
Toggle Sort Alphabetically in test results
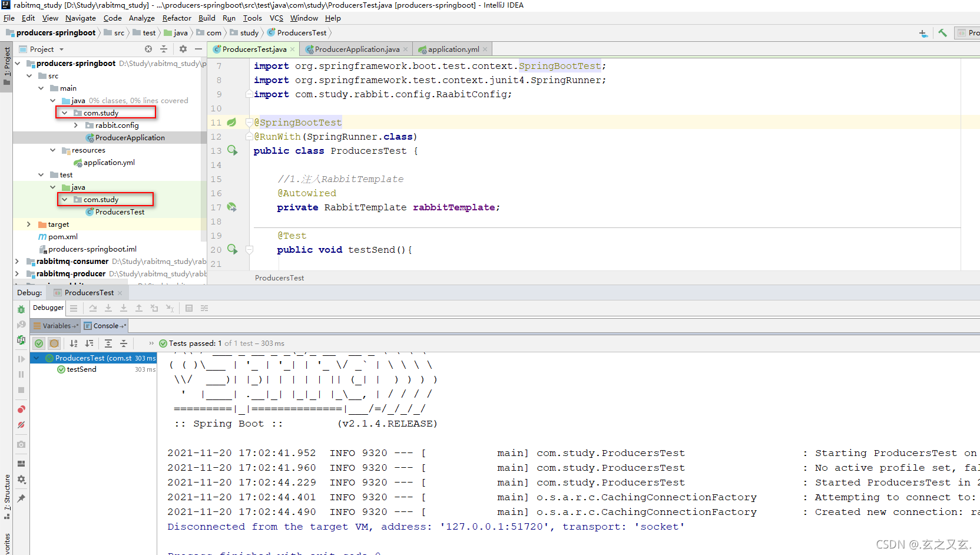click(x=74, y=343)
